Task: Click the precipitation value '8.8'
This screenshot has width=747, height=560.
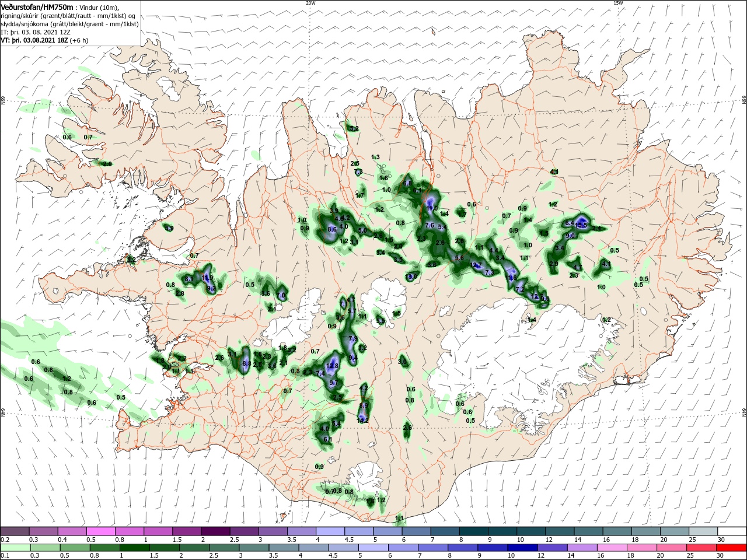Action: 246,363
